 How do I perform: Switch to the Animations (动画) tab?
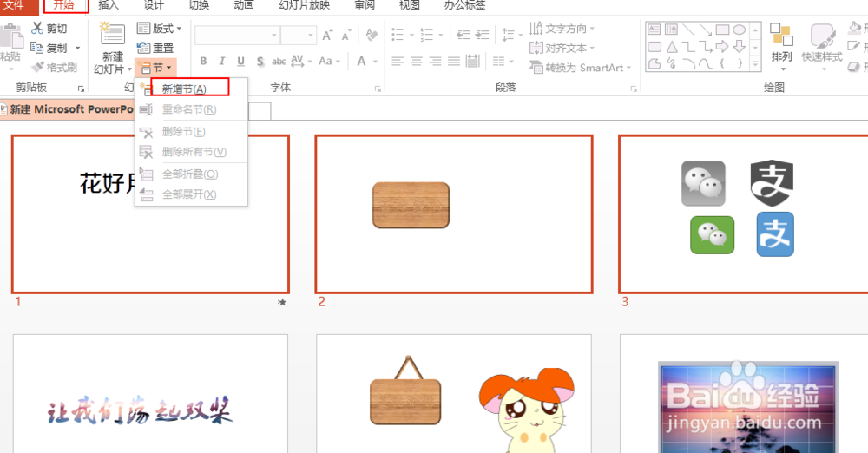coord(244,5)
